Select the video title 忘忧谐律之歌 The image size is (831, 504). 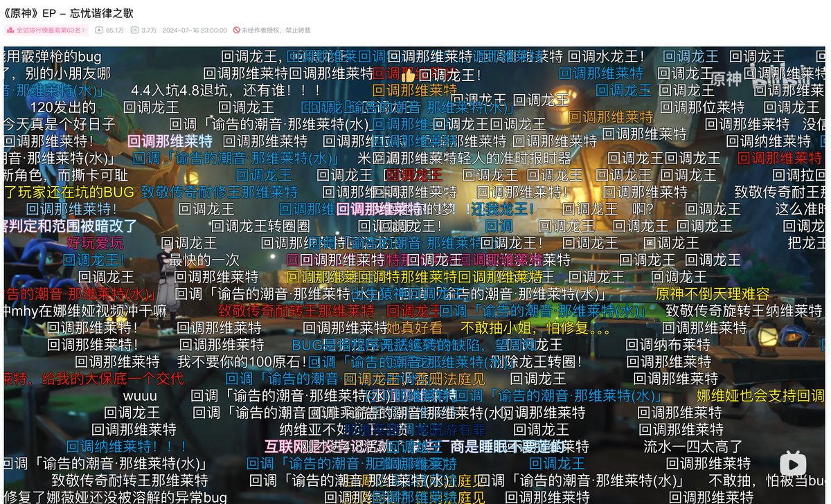[102, 13]
